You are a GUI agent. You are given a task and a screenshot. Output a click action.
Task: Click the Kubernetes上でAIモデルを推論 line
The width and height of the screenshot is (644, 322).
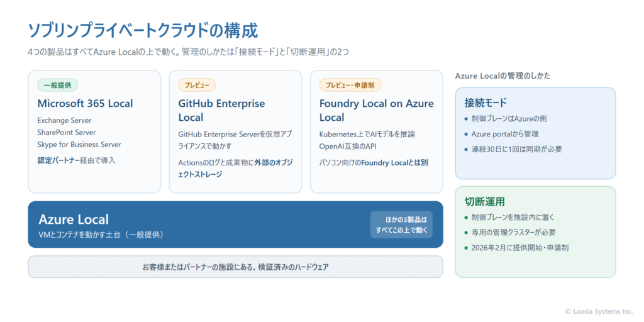(367, 135)
